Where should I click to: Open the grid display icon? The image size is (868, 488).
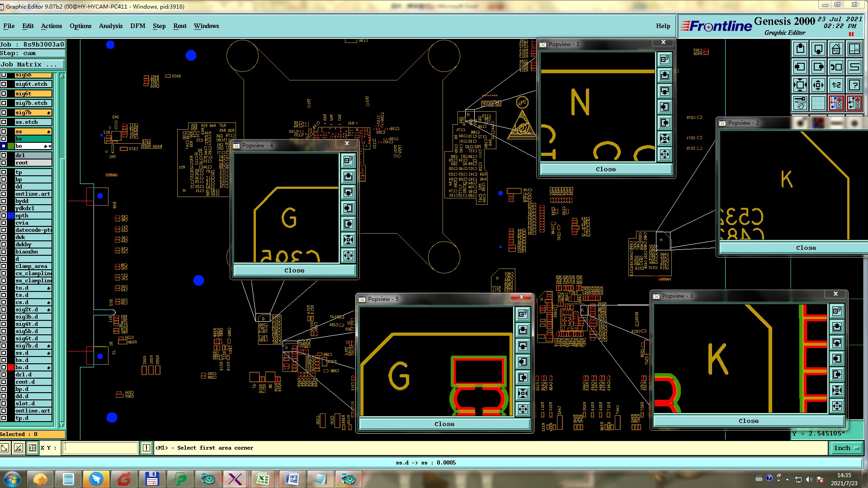pyautogui.click(x=818, y=103)
